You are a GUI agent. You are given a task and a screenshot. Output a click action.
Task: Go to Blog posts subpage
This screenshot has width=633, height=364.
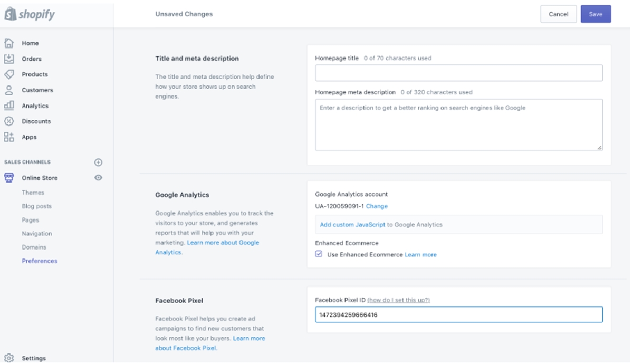(x=37, y=206)
